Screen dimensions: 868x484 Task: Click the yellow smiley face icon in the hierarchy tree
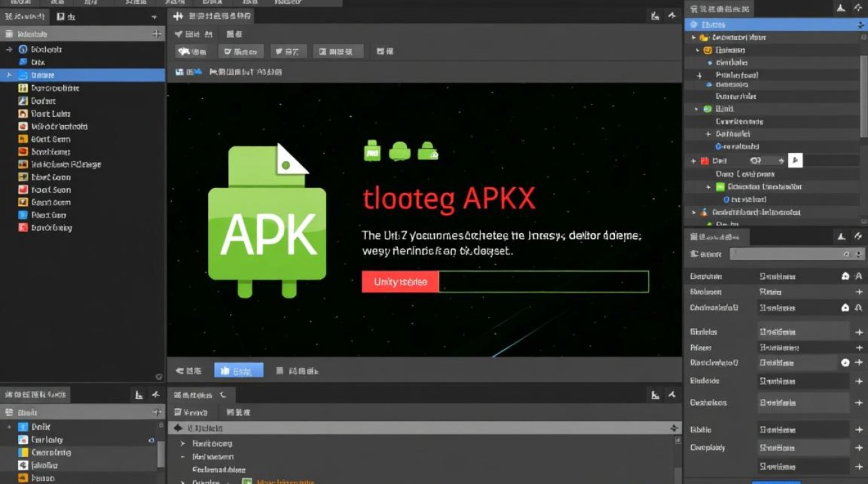(707, 50)
